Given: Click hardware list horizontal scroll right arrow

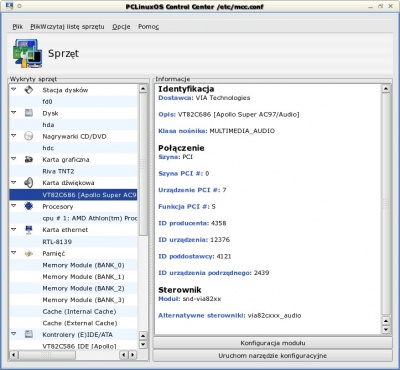Looking at the screenshot, I should (x=133, y=355).
